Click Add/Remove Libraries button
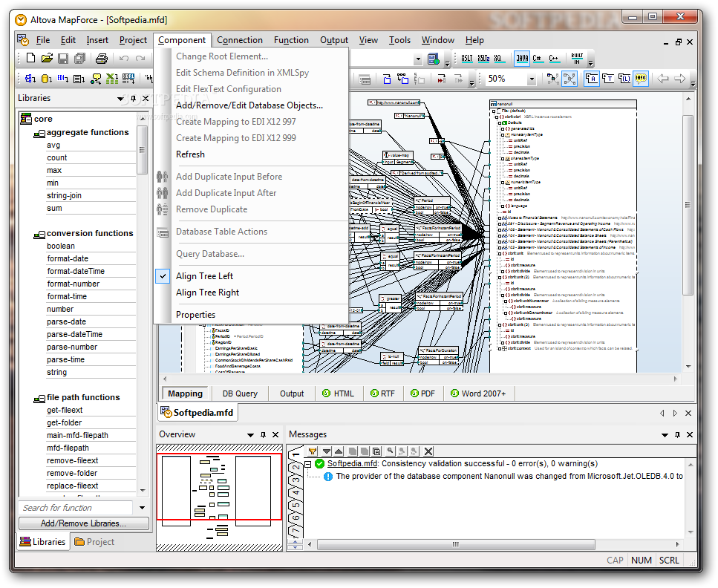The image size is (718, 588). pos(84,523)
